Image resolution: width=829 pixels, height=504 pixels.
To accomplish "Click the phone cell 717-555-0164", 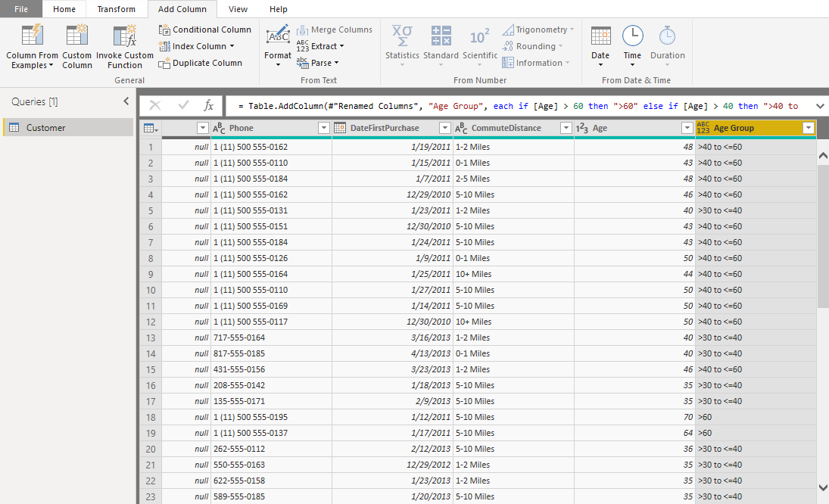I will coord(271,338).
